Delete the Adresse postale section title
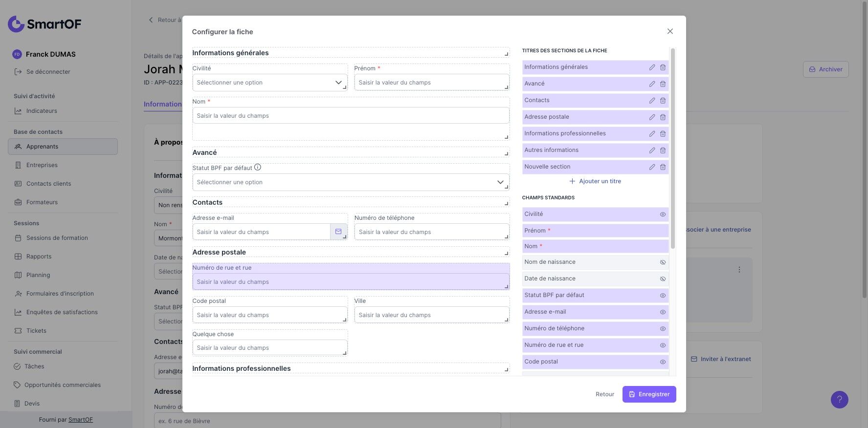This screenshot has width=868, height=428. click(x=663, y=117)
